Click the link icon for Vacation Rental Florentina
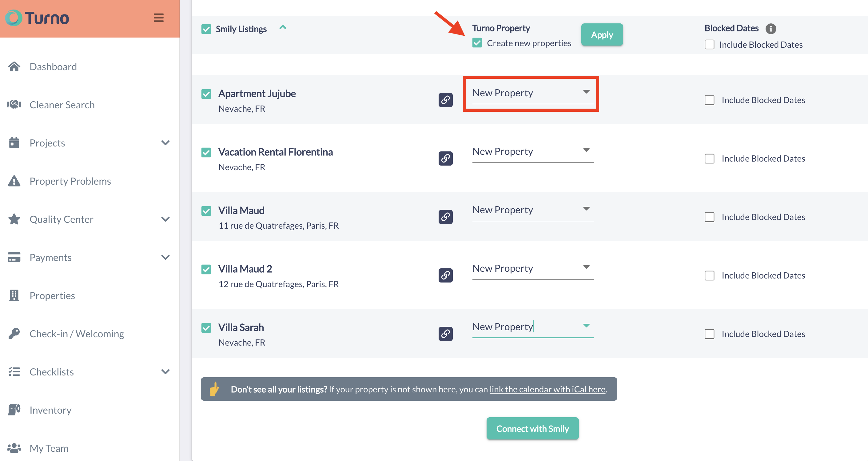The width and height of the screenshot is (868, 461). [445, 158]
